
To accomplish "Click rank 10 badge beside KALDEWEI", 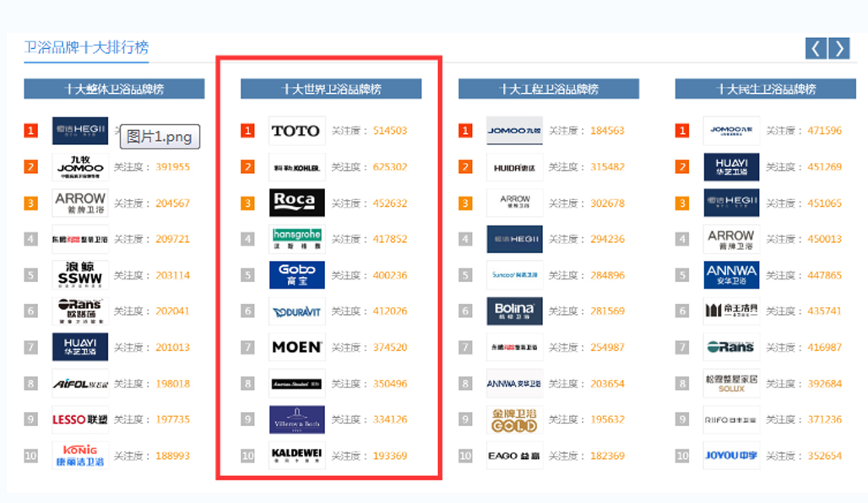I will [247, 456].
